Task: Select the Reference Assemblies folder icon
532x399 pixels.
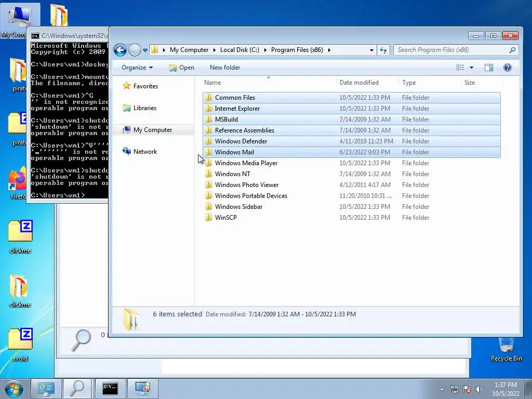Action: [x=208, y=130]
